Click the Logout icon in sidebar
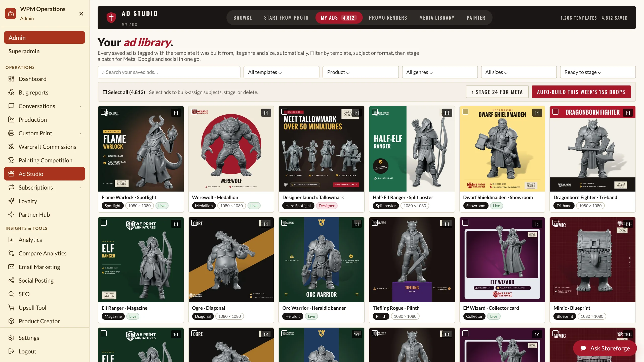The image size is (644, 362). point(11,351)
